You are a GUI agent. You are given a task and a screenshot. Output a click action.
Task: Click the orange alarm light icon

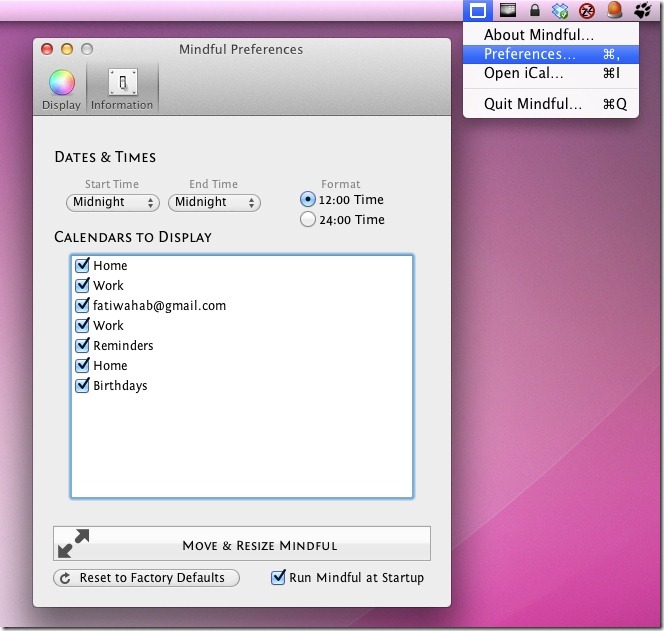coord(614,10)
